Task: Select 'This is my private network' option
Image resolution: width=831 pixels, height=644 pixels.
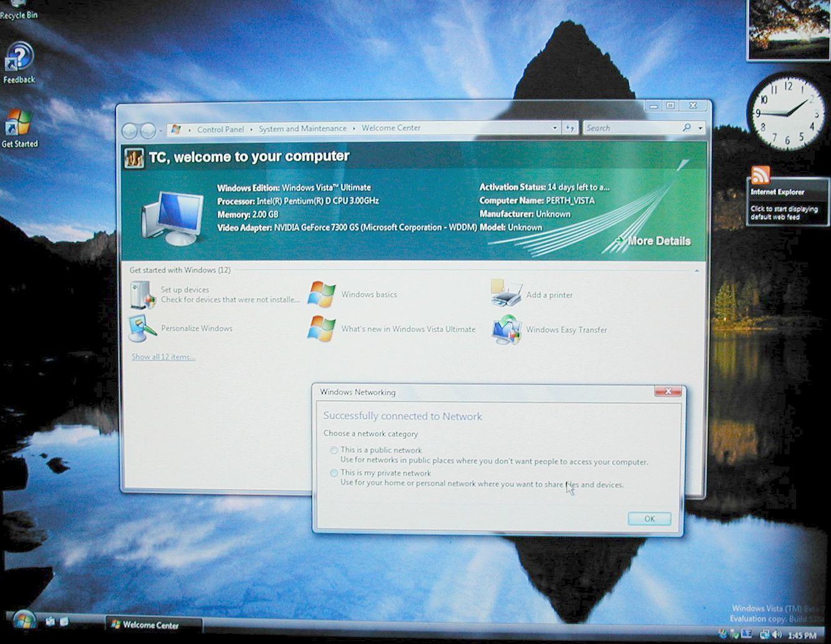Action: (334, 473)
